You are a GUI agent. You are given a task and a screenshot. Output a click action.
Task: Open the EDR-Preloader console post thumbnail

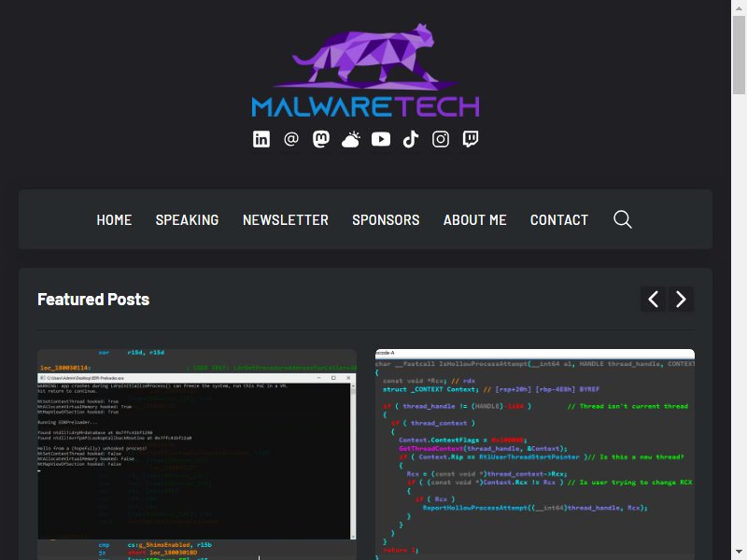pyautogui.click(x=197, y=455)
